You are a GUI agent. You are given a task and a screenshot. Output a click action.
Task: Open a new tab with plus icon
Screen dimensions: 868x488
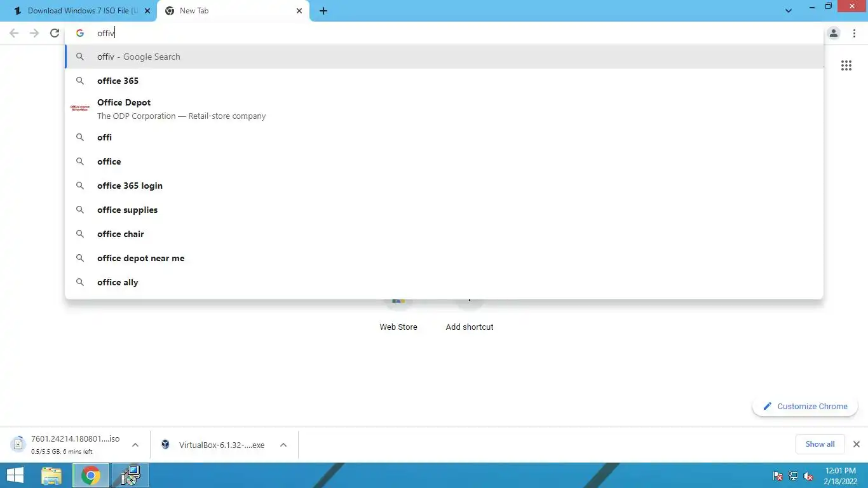pos(323,11)
